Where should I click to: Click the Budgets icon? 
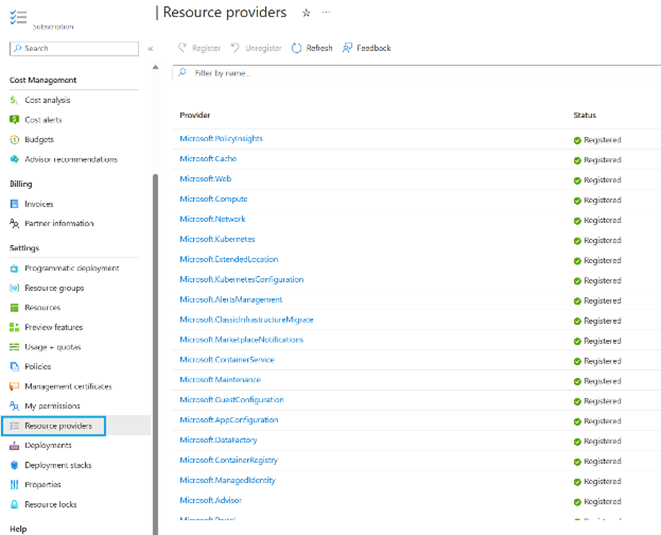[x=14, y=140]
